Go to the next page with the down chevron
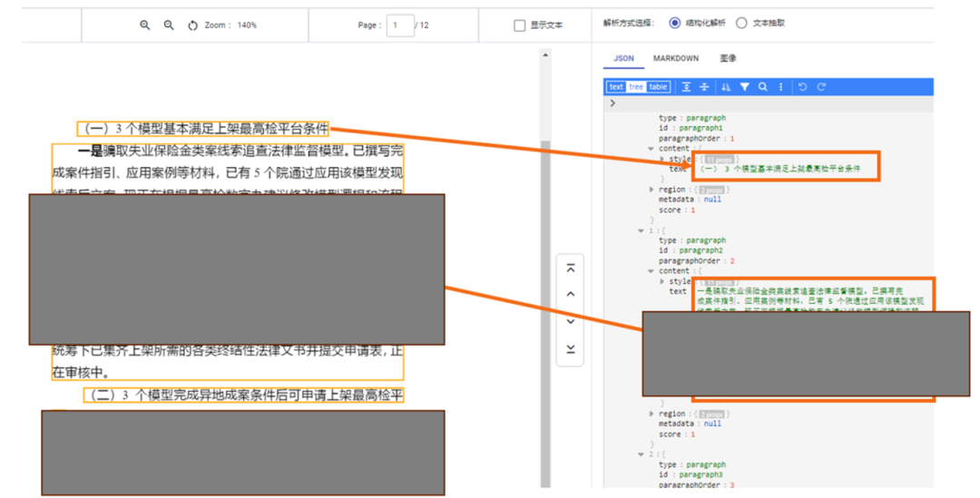Image resolution: width=980 pixels, height=498 pixels. point(571,321)
